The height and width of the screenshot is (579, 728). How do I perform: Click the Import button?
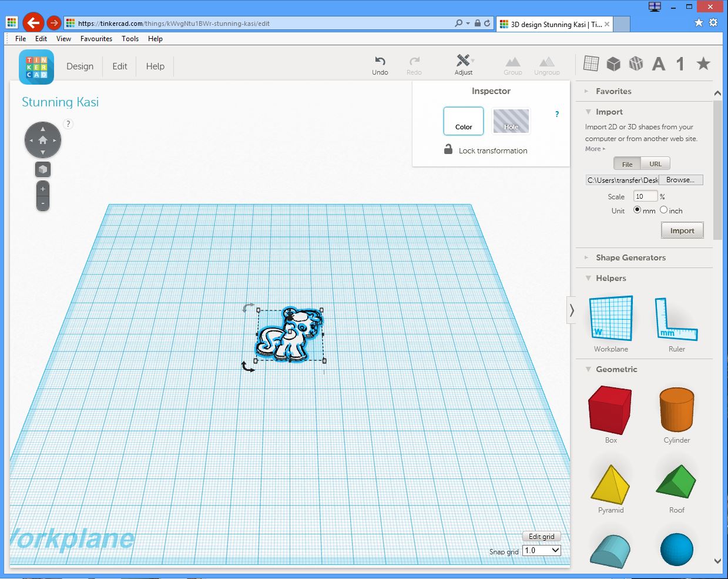pyautogui.click(x=682, y=230)
